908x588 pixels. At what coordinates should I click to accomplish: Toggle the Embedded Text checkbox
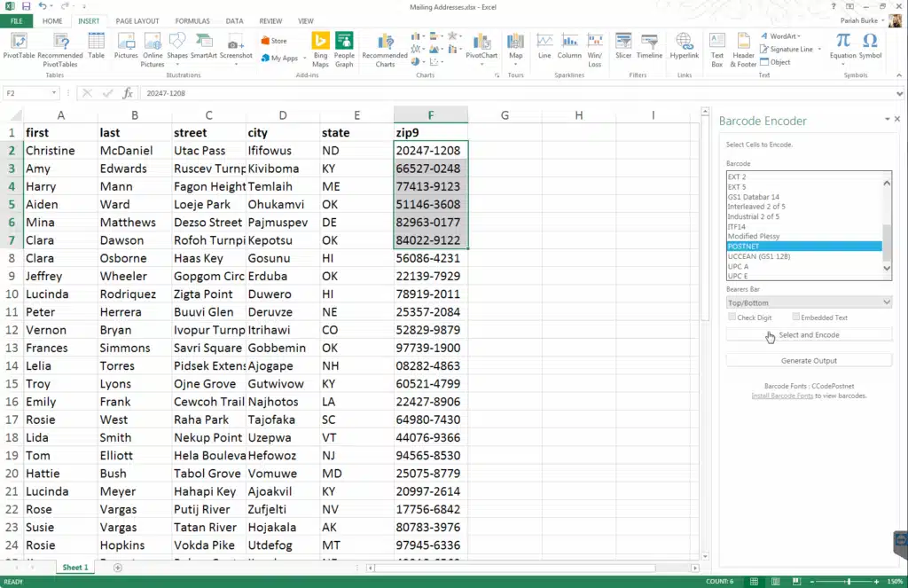point(796,318)
